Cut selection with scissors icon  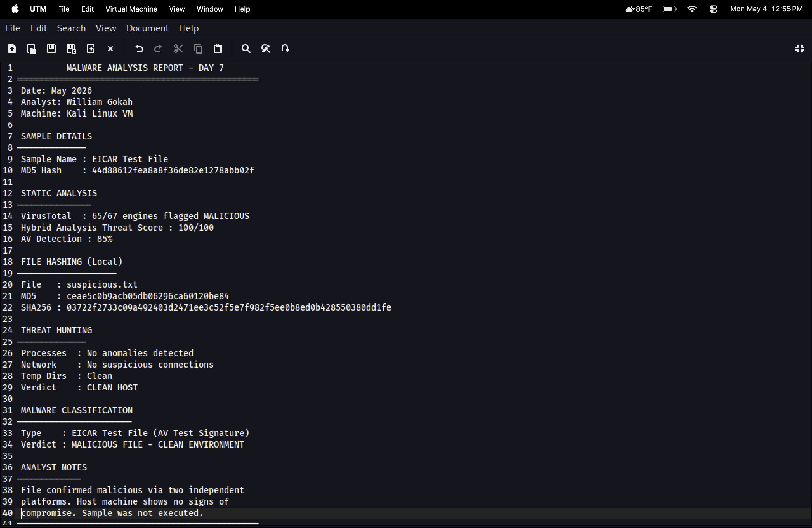(x=178, y=49)
